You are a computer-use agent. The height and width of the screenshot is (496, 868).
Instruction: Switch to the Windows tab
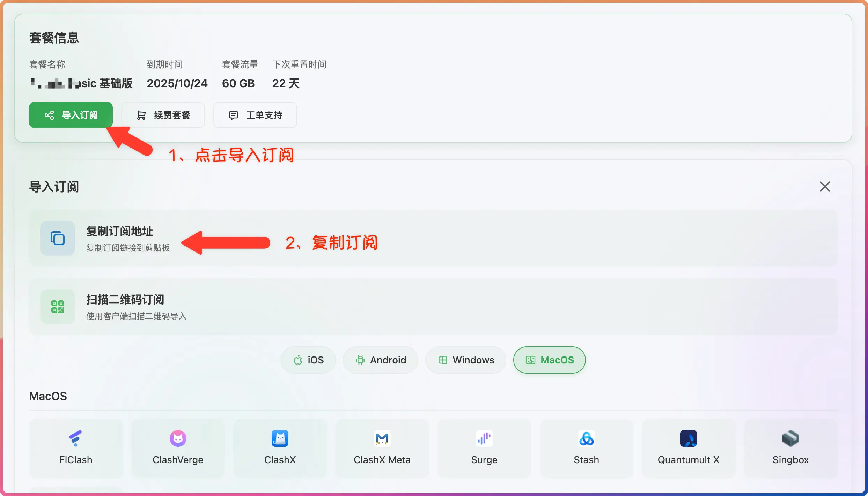465,360
